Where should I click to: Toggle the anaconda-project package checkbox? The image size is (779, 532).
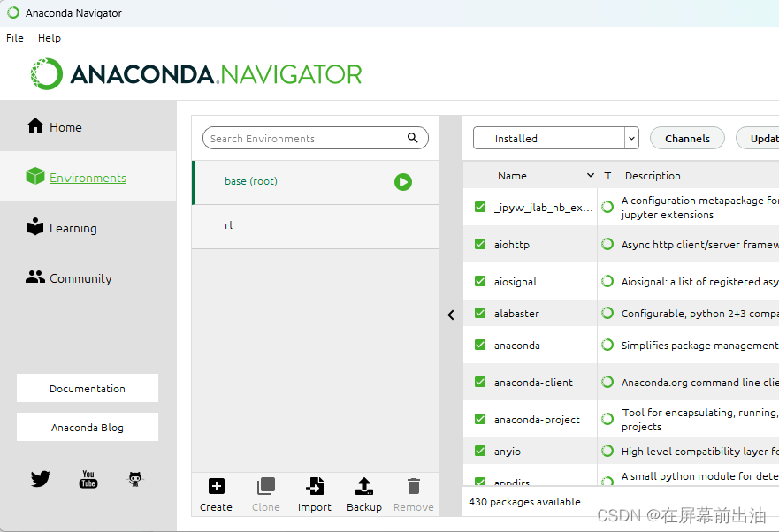tap(480, 419)
